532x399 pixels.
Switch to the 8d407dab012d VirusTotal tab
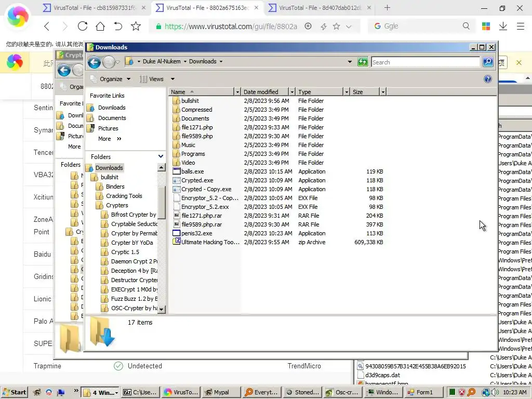point(320,7)
